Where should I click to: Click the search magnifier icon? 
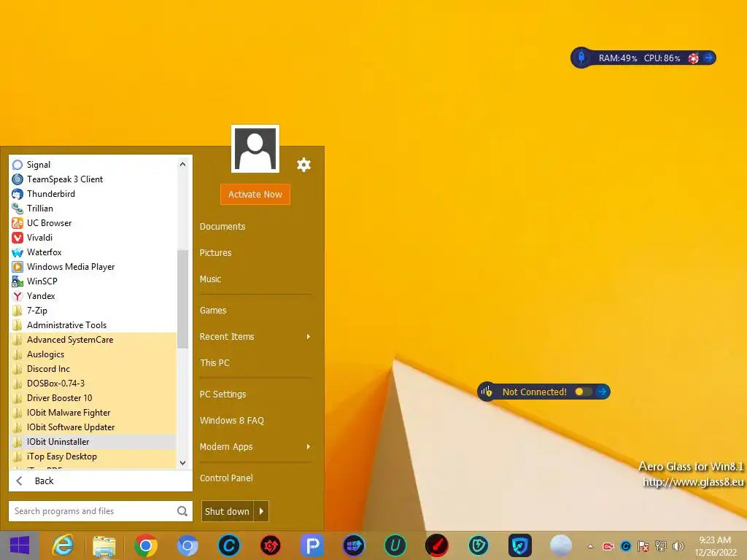182,511
